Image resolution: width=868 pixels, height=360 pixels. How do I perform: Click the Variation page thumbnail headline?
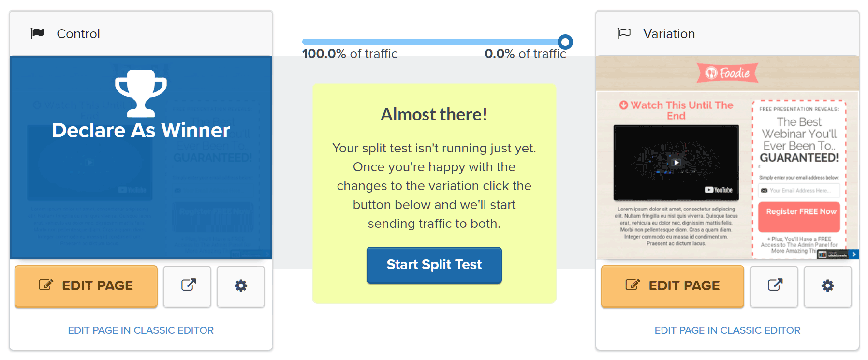[799, 140]
